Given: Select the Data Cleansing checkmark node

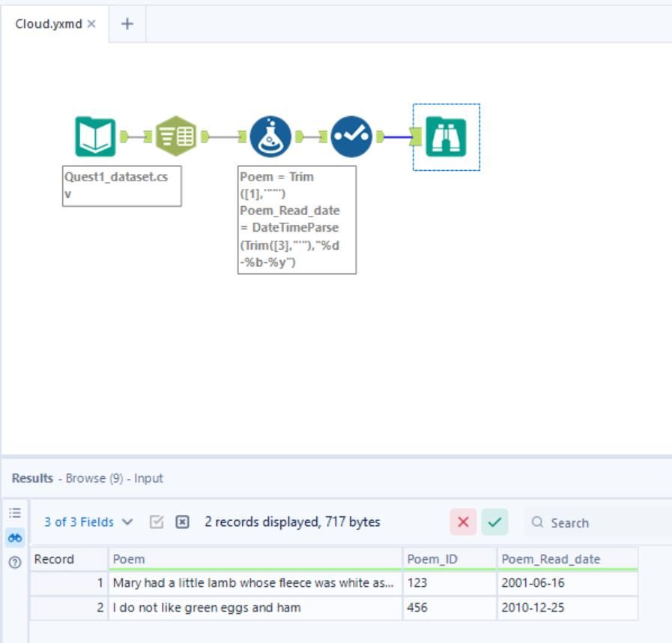Looking at the screenshot, I should click(351, 136).
